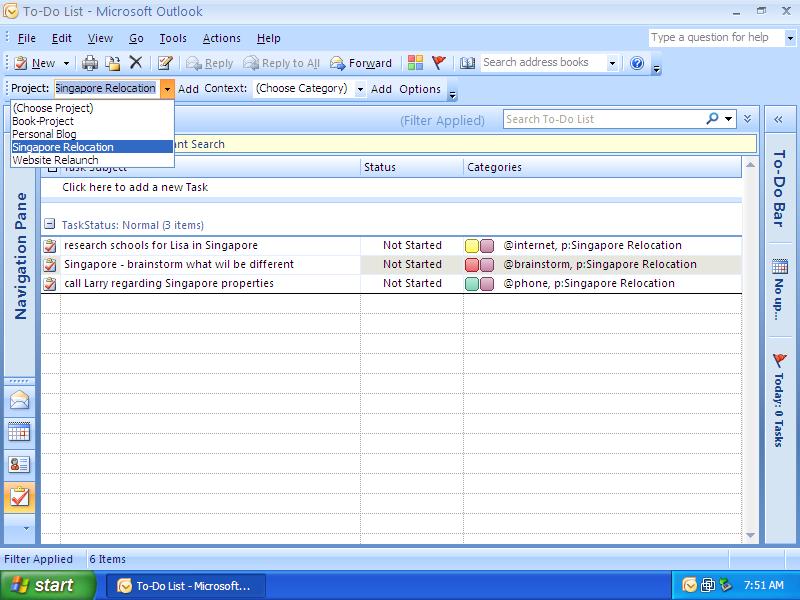Viewport: 800px width, 600px height.
Task: Click To-Do List taskbar button
Action: click(x=186, y=586)
